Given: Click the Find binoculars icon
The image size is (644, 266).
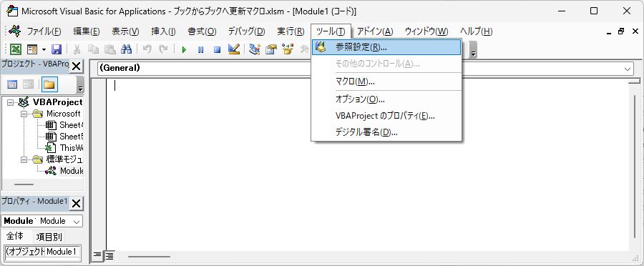Looking at the screenshot, I should coord(126,49).
